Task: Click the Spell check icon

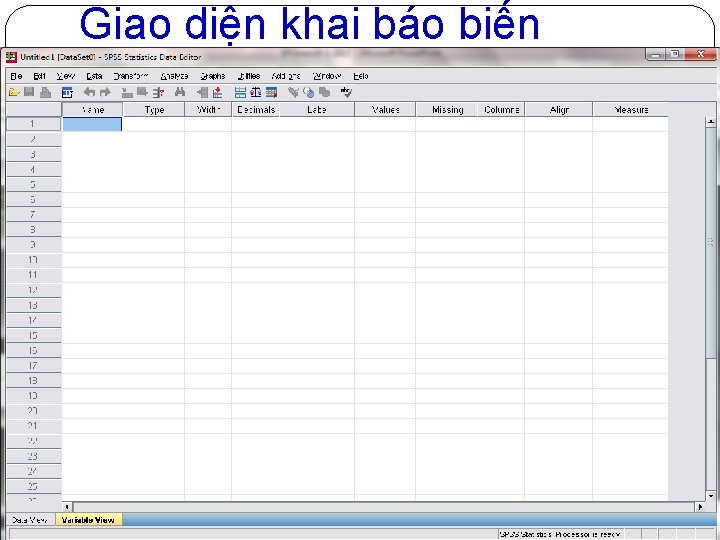Action: click(346, 93)
